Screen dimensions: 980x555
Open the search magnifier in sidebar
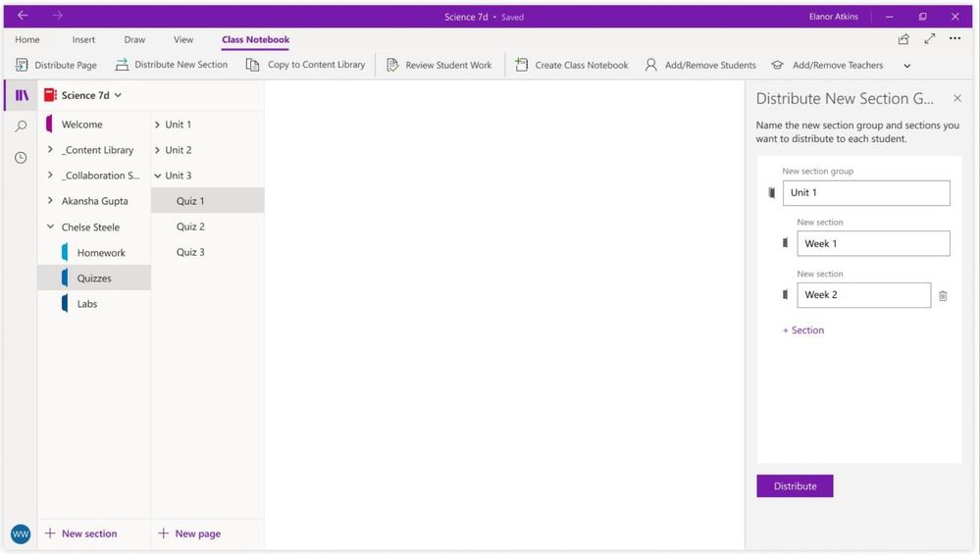tap(21, 126)
